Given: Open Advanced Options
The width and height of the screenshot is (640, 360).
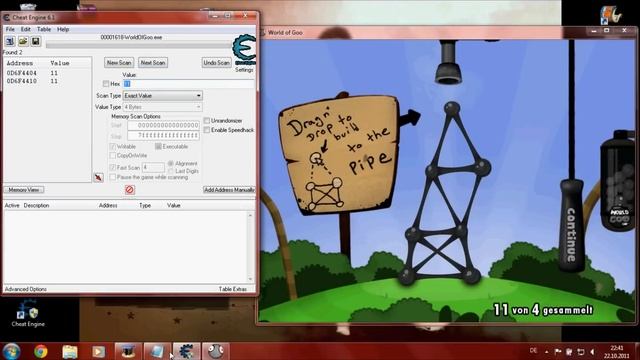Looking at the screenshot, I should click(x=26, y=289).
